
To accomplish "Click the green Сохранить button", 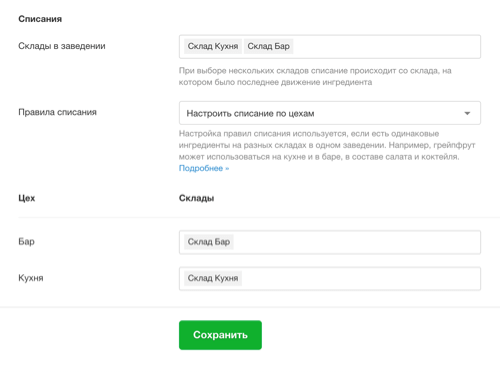I will [220, 335].
